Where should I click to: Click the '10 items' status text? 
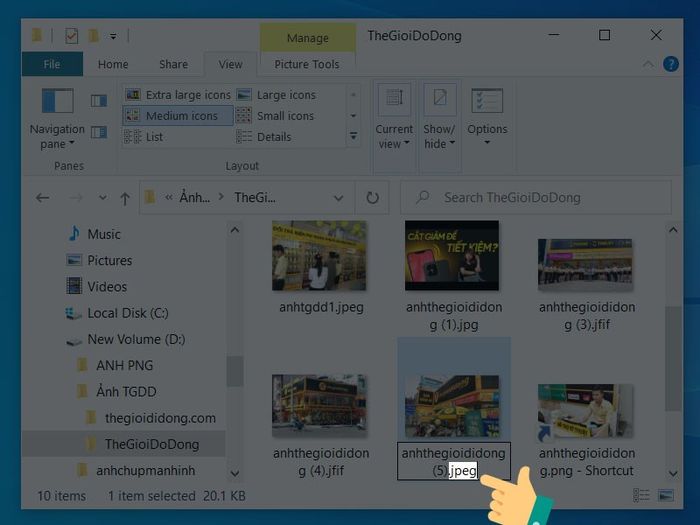(x=62, y=496)
